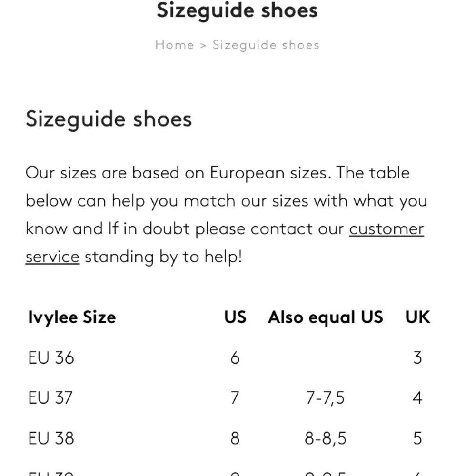Click UK size 3 in the EU 36 row

(417, 357)
